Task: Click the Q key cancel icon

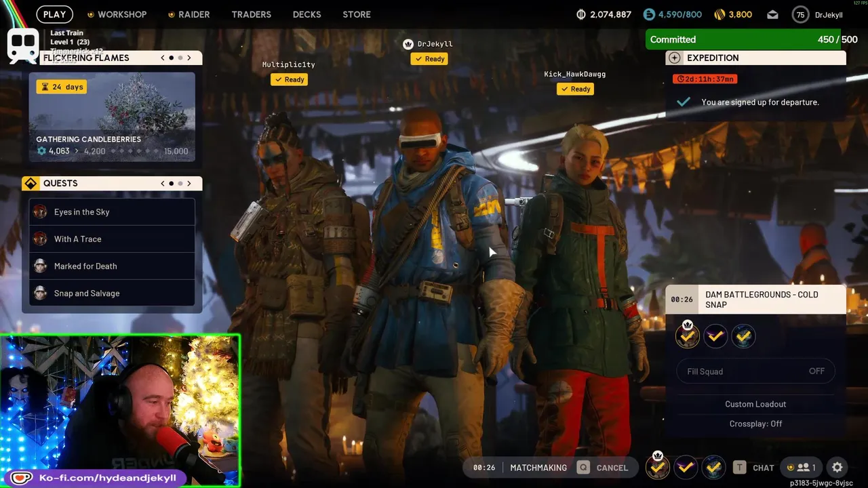Action: coord(583,467)
